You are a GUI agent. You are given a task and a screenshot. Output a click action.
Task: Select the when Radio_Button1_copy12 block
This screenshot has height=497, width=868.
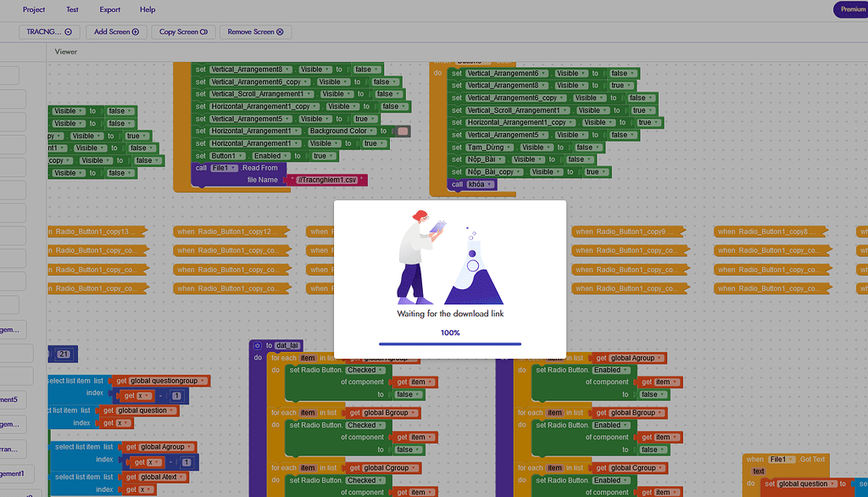231,232
